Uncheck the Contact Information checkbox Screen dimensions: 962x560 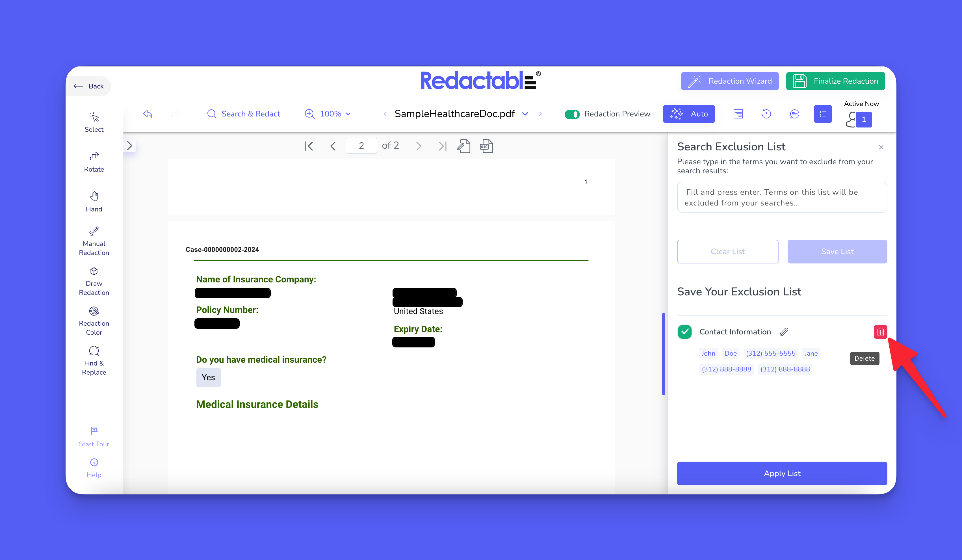[x=684, y=332]
